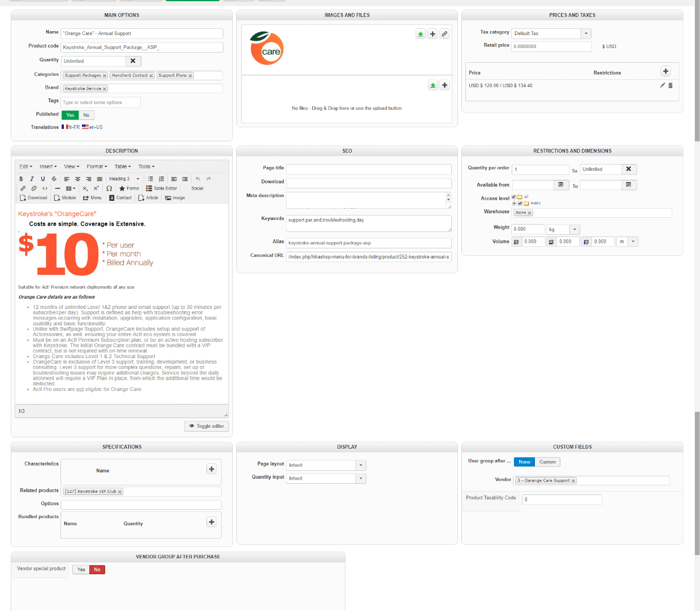This screenshot has width=700, height=611.
Task: Upload a file with green arrow in files area
Action: [x=433, y=85]
